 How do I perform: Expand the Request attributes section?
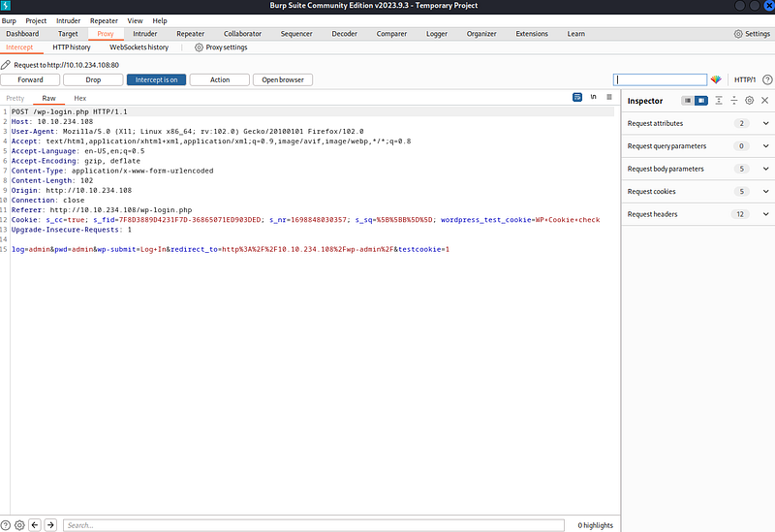(765, 124)
